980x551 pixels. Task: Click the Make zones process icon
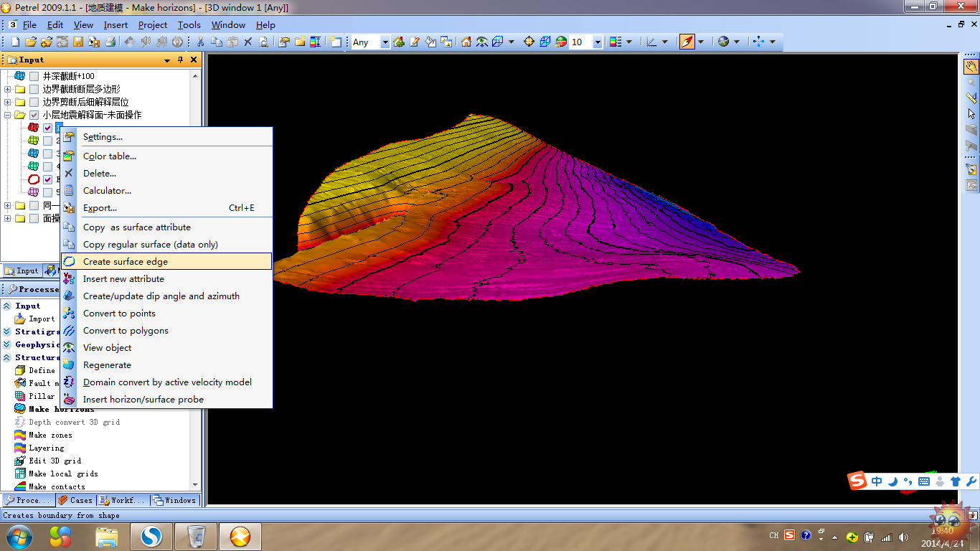pyautogui.click(x=20, y=435)
